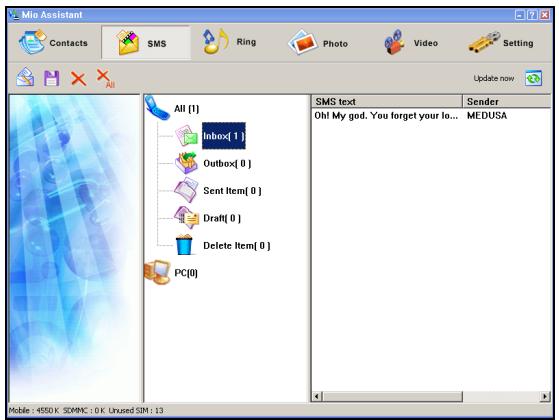
Task: Open the Ring tab
Action: 230,42
